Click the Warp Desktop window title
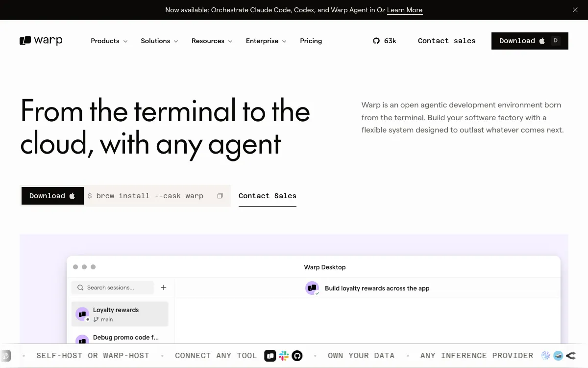588x368 pixels. (x=325, y=267)
